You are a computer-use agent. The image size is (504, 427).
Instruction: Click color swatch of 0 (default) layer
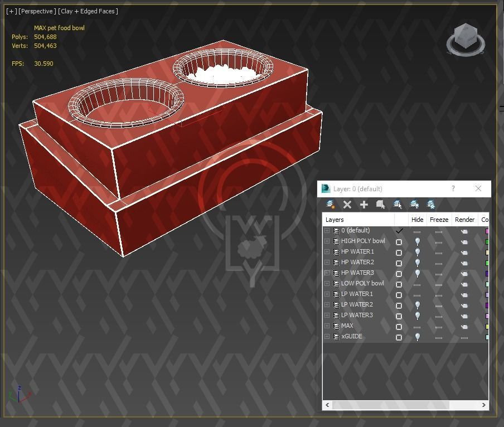point(487,231)
